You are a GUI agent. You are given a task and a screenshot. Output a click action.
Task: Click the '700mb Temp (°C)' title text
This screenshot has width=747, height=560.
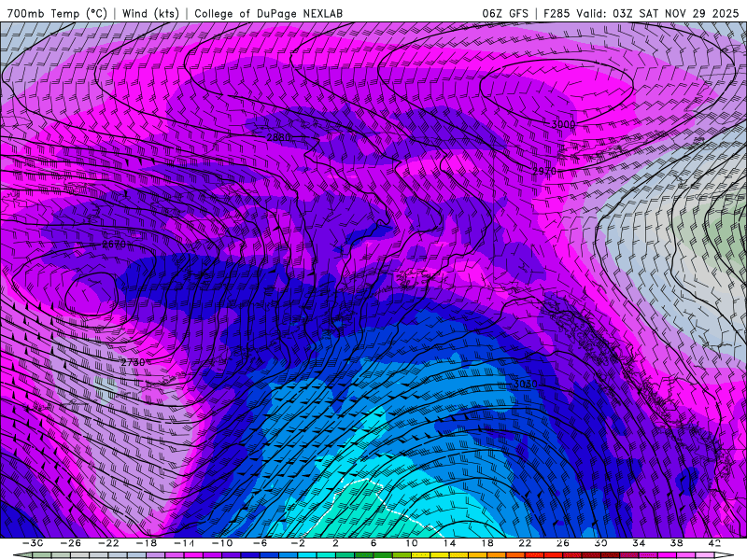[x=57, y=13]
